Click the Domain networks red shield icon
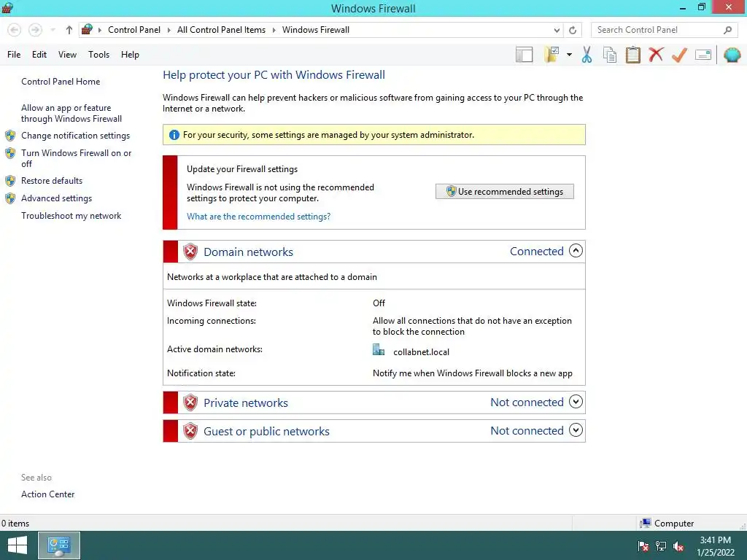Viewport: 747px width, 560px height. coord(190,252)
